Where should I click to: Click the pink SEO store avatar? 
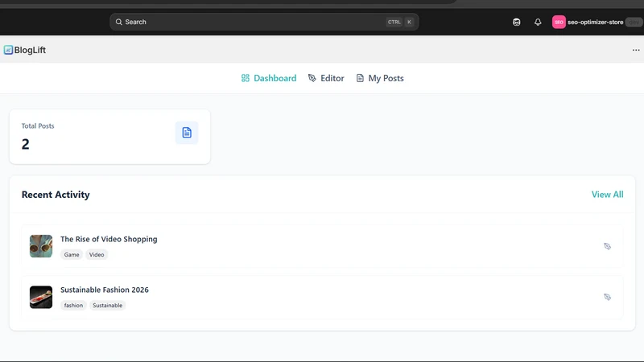click(x=559, y=23)
